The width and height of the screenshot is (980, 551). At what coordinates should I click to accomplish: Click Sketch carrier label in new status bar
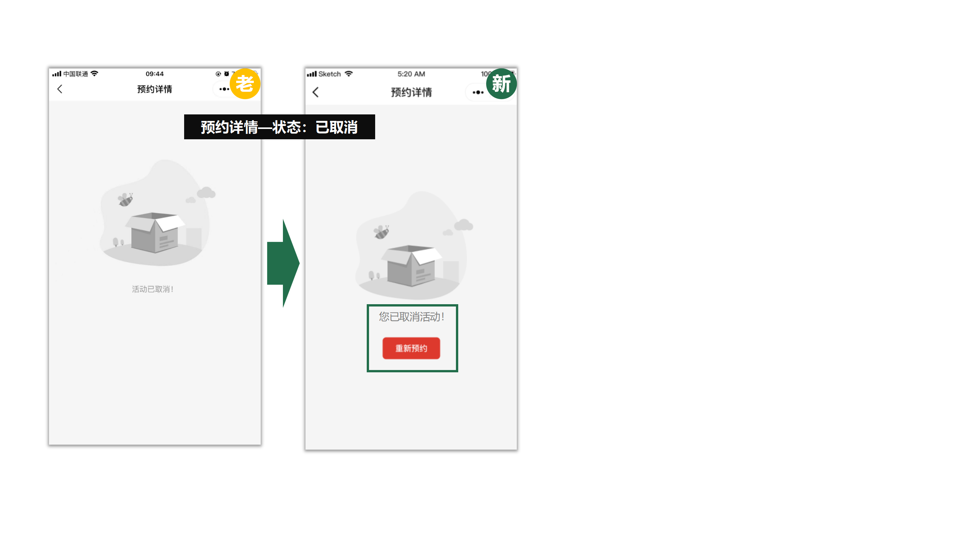(x=330, y=74)
